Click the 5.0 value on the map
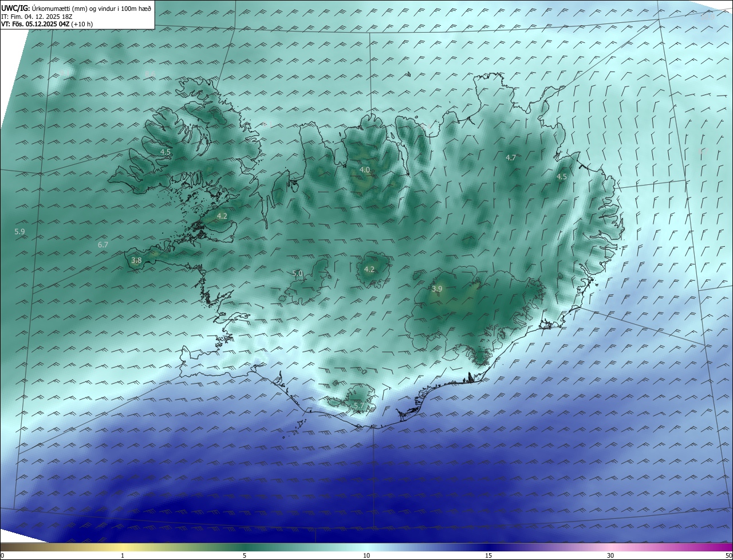This screenshot has width=733, height=560. [x=297, y=274]
